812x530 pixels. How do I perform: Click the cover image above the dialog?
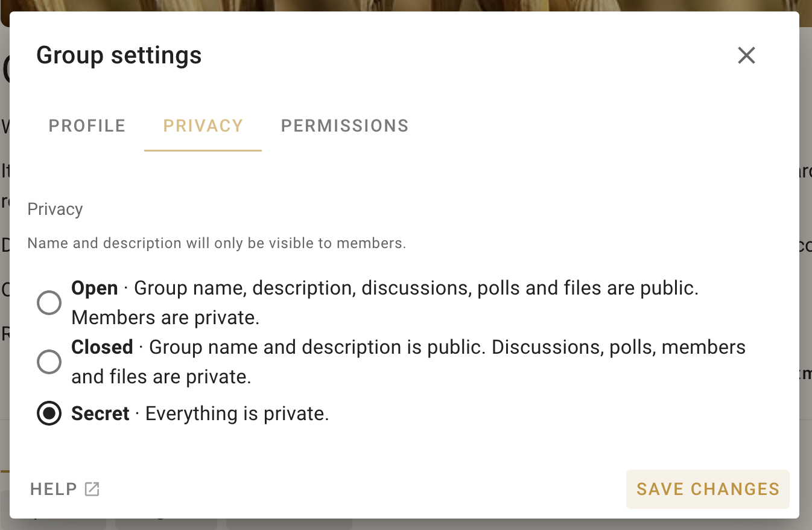[406, 5]
